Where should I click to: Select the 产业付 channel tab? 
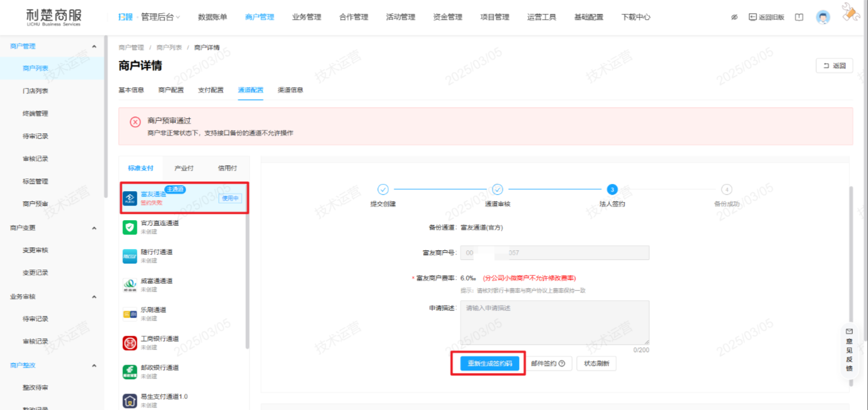(184, 168)
